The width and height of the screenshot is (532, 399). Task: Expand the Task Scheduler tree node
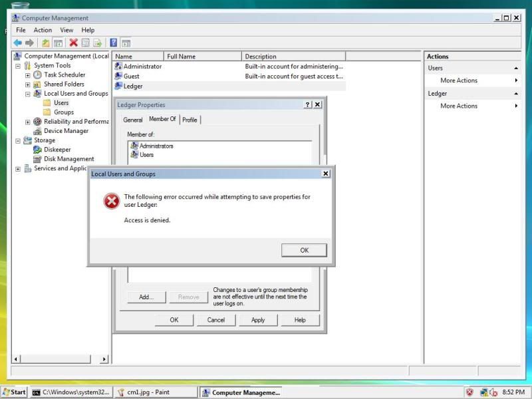pos(28,75)
